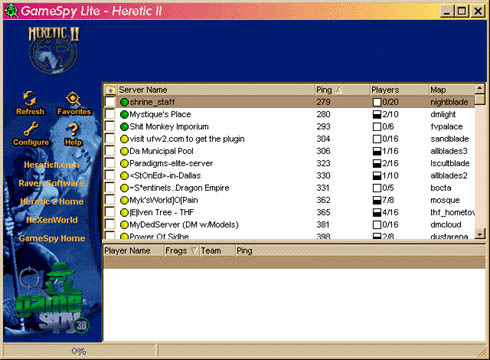Click server list scrollbar down arrow
This screenshot has width=490, height=360.
click(480, 233)
